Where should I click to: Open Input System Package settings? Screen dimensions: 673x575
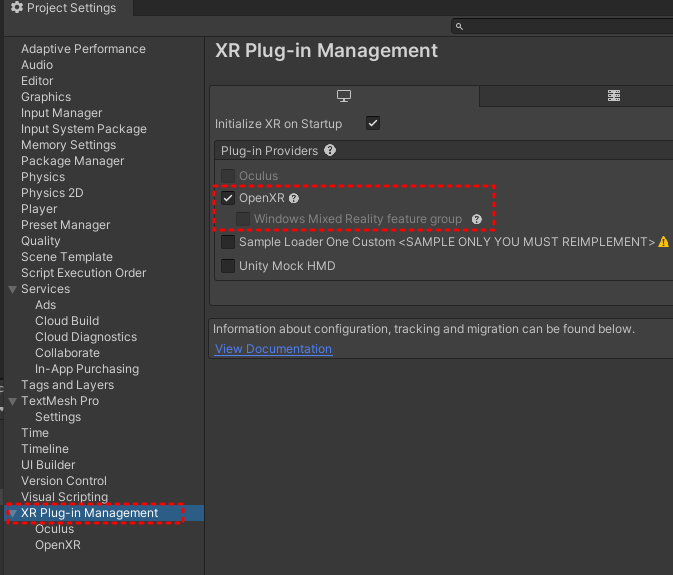pos(84,129)
